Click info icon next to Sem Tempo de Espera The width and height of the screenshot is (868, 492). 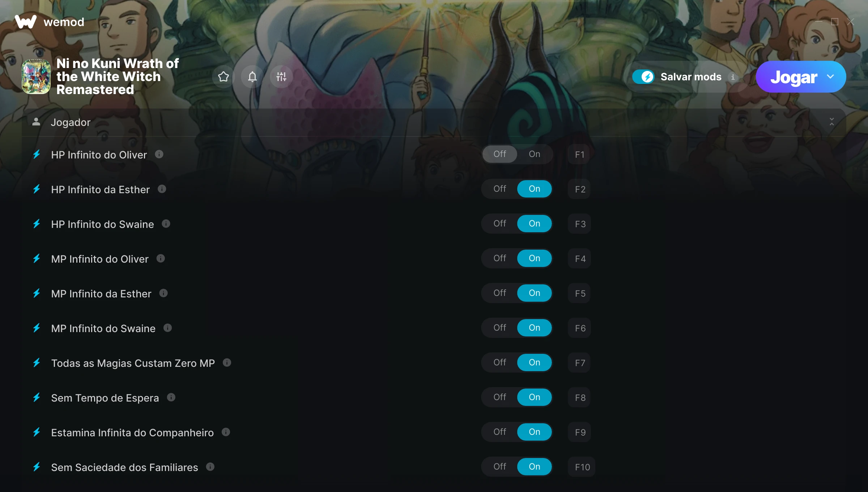coord(171,397)
